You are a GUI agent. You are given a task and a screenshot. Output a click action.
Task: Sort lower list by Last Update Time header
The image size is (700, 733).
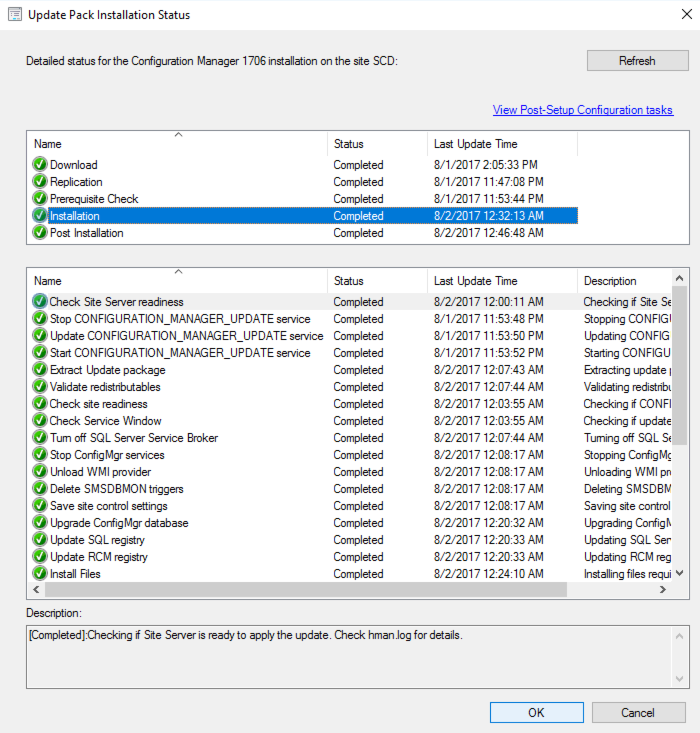pos(502,281)
